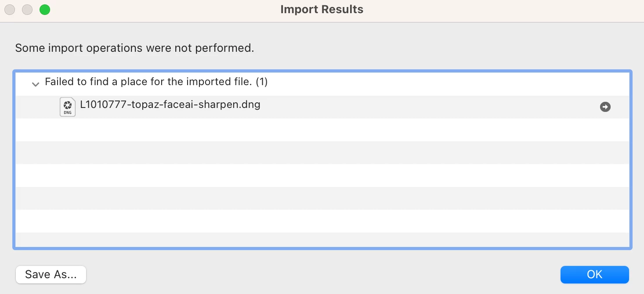Click the gray close window button

click(10, 10)
